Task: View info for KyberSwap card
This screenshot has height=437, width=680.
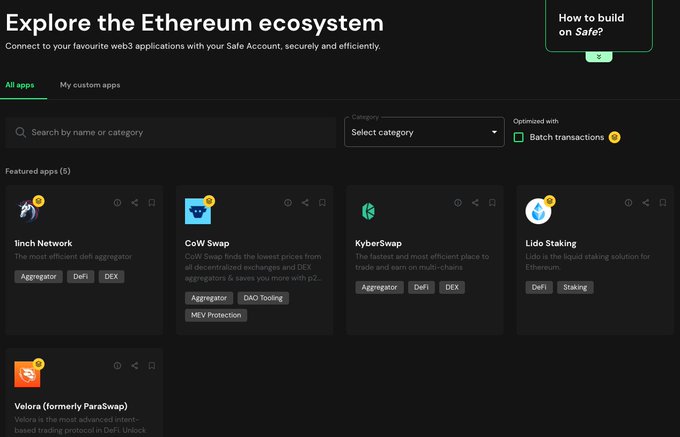Action: (x=458, y=202)
